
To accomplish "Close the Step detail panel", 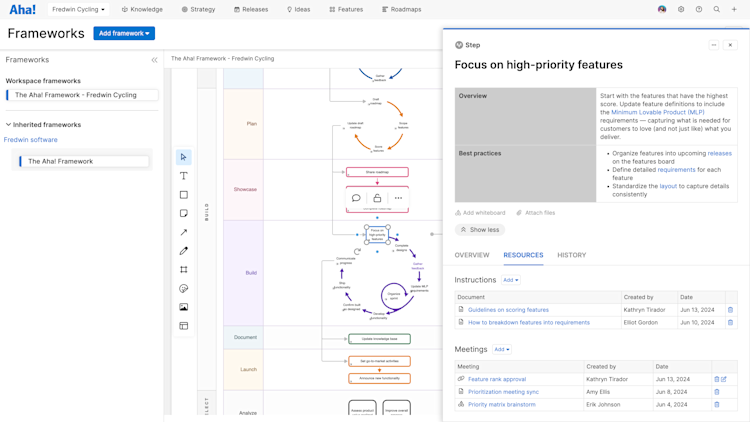I will 730,45.
